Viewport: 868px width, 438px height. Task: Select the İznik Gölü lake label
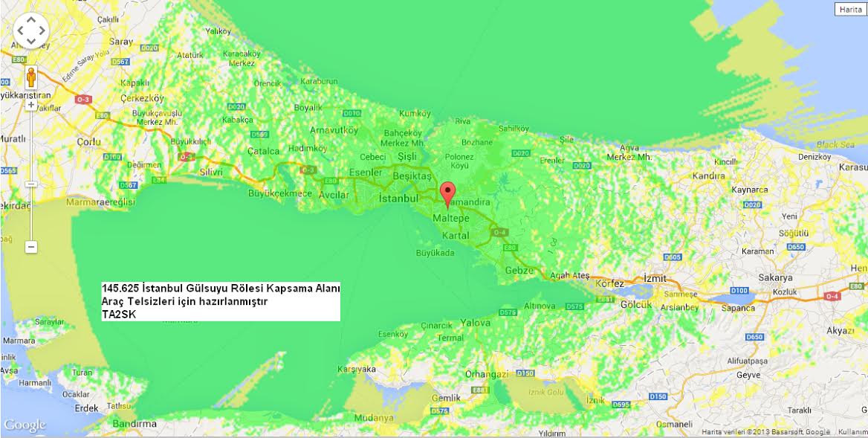pos(546,392)
